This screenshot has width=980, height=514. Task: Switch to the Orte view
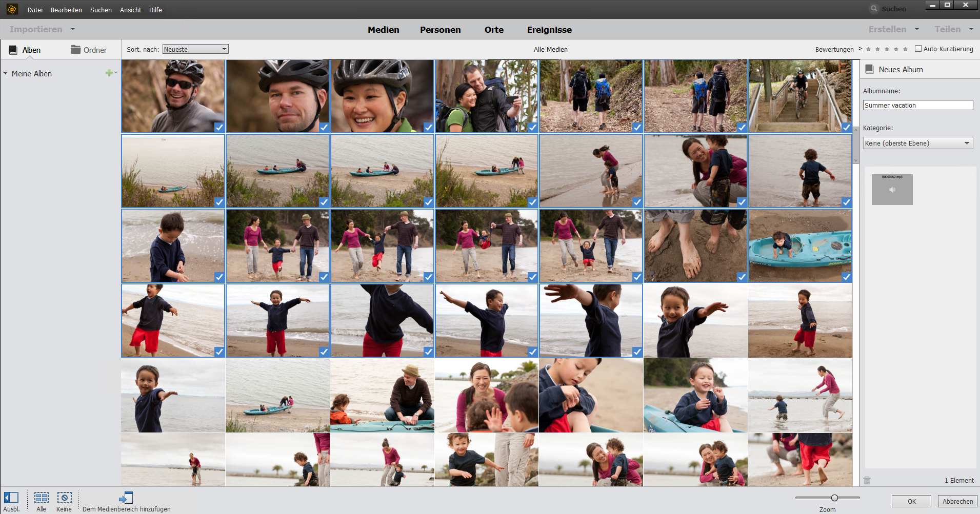click(494, 30)
